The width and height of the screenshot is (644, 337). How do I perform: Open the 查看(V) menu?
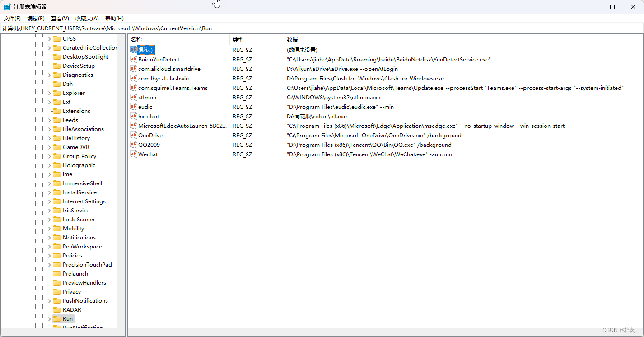60,19
